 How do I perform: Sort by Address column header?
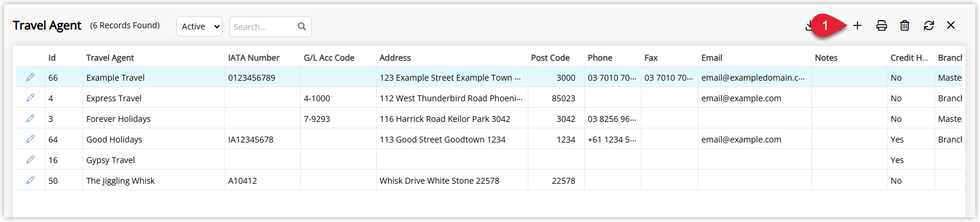[395, 58]
